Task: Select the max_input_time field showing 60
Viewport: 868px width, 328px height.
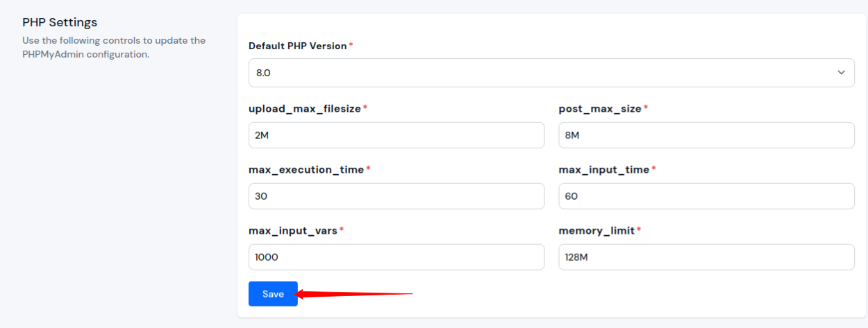Action: [706, 196]
